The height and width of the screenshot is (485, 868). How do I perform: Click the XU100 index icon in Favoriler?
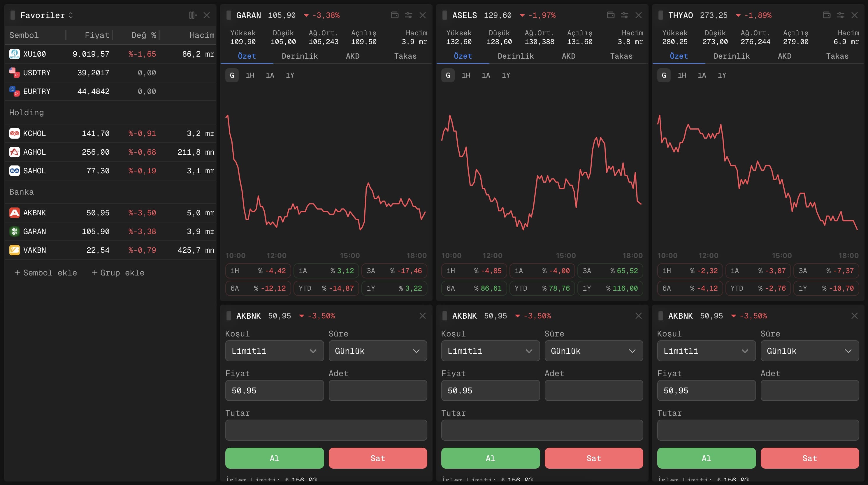pyautogui.click(x=14, y=54)
